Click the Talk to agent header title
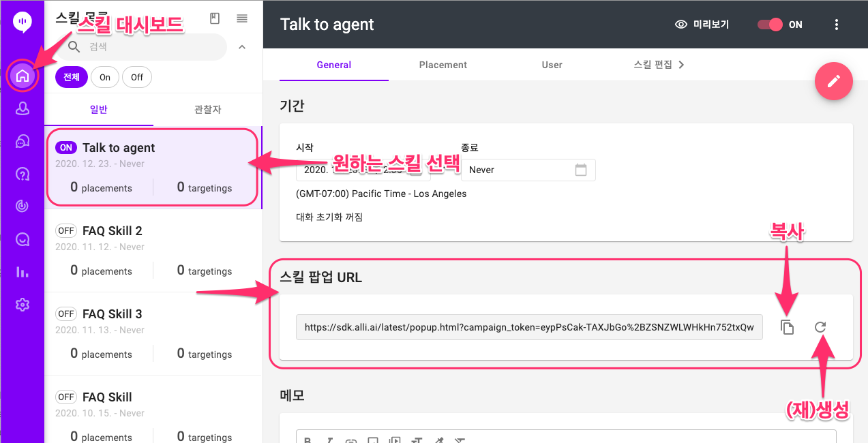 pyautogui.click(x=327, y=25)
